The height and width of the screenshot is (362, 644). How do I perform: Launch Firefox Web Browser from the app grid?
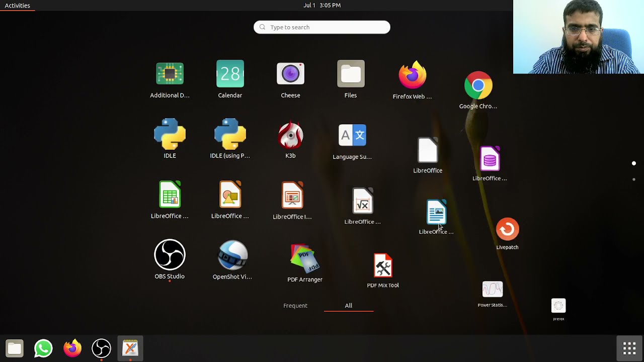[x=413, y=75]
